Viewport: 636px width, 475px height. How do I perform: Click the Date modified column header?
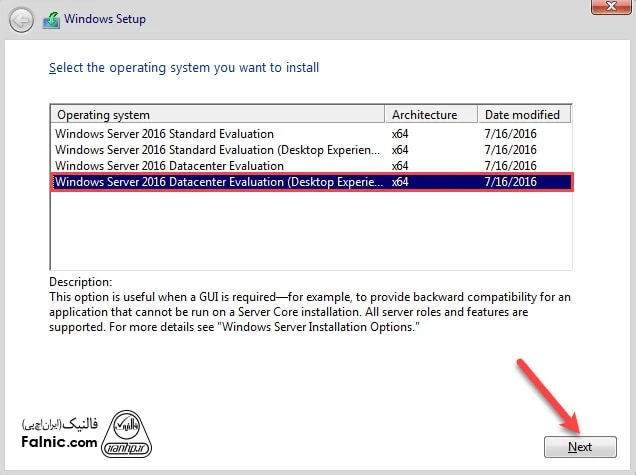coord(523,115)
